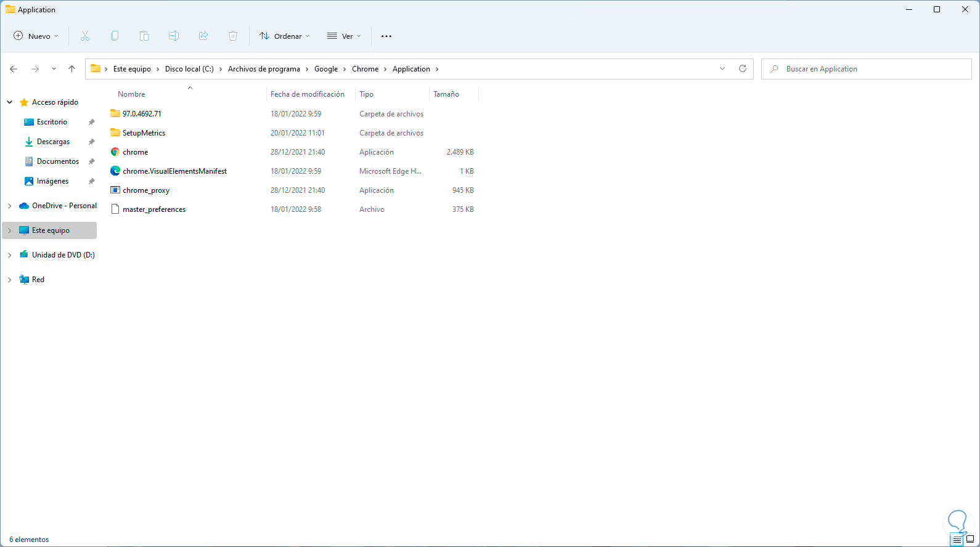
Task: Click the Delete trash can icon
Action: 233,36
